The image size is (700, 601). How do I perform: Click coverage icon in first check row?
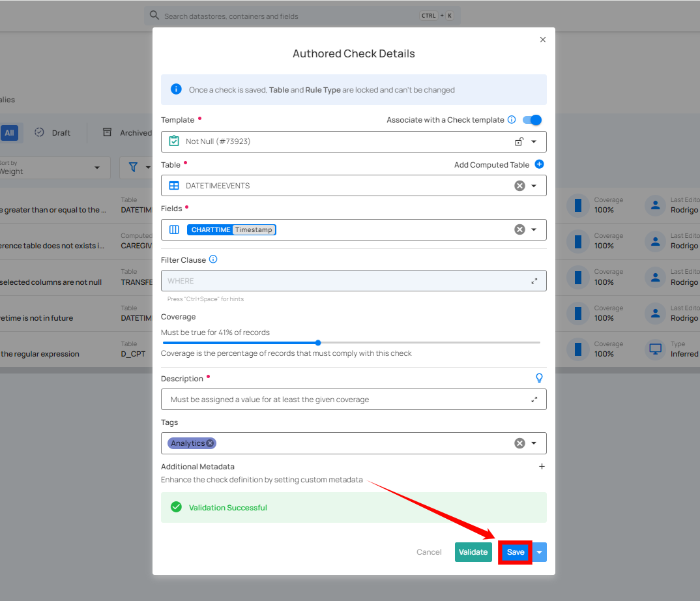[x=578, y=205]
